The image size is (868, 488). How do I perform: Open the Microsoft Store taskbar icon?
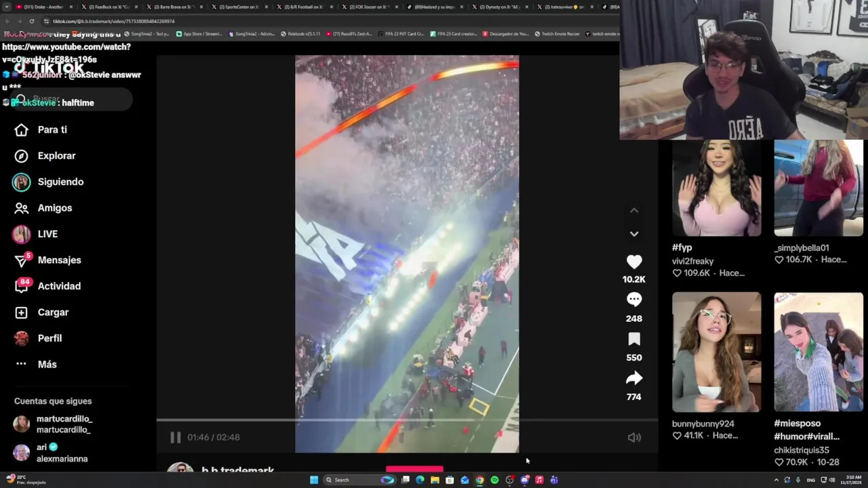coord(450,480)
